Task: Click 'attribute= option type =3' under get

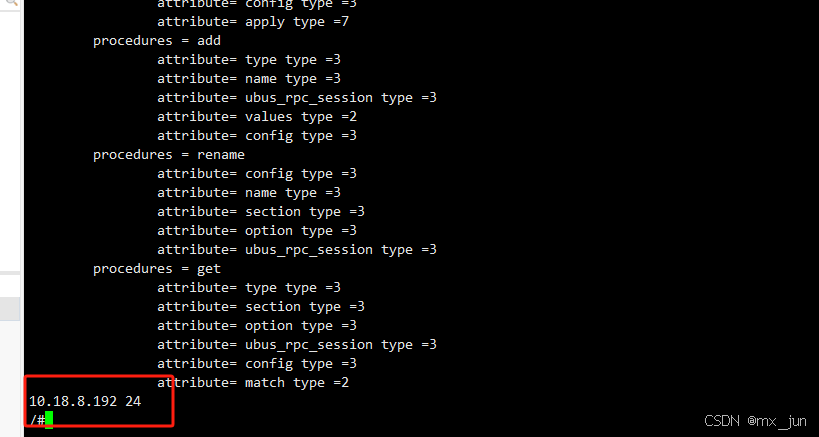Action: [x=257, y=326]
